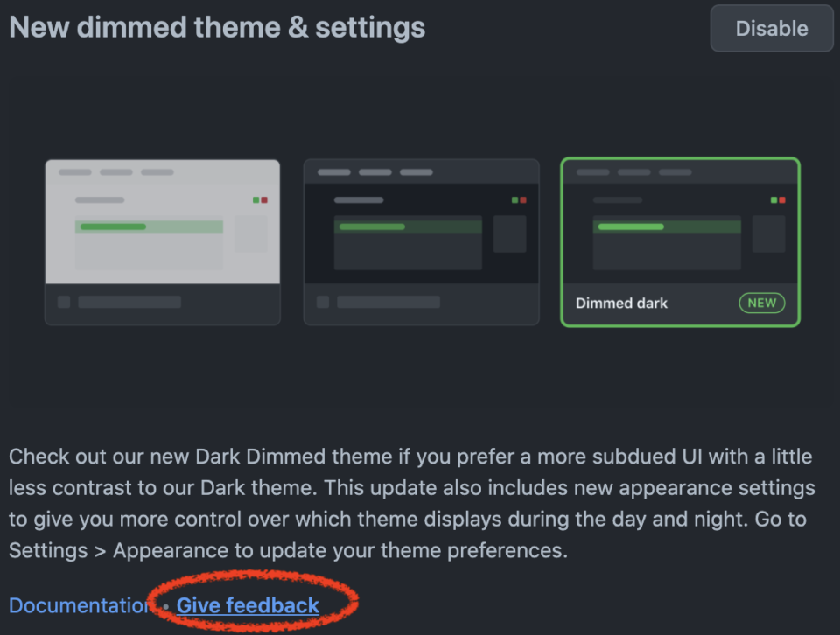Click the red window dot in the light theme preview
Viewport: 840px width, 635px height.
[x=264, y=200]
